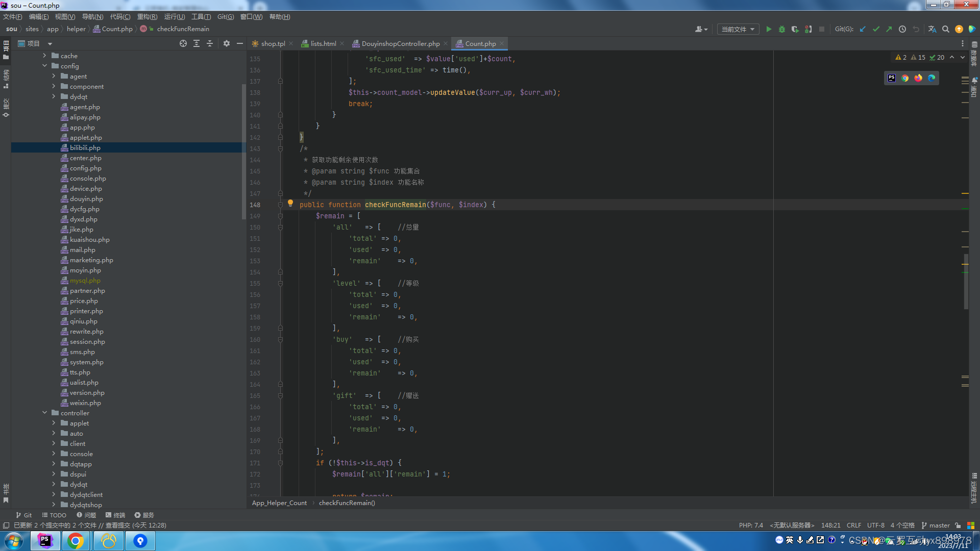Toggle code fold at line 155
The height and width of the screenshot is (551, 980).
click(x=280, y=284)
